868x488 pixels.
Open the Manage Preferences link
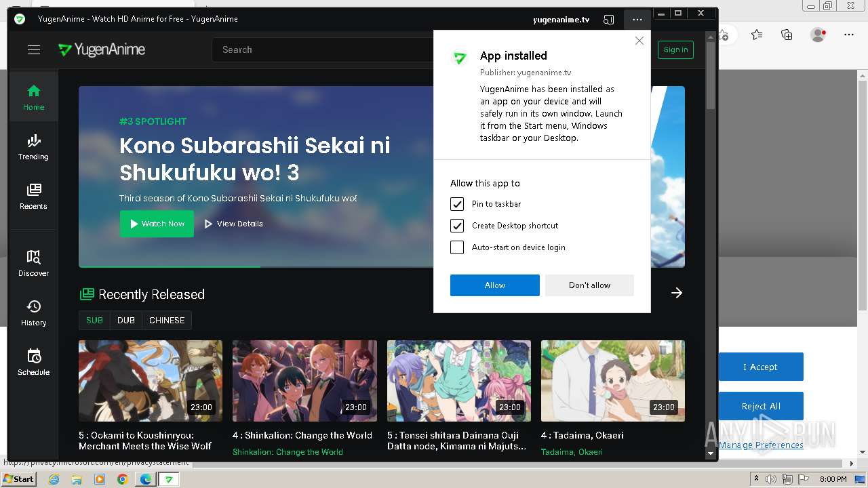tap(761, 445)
